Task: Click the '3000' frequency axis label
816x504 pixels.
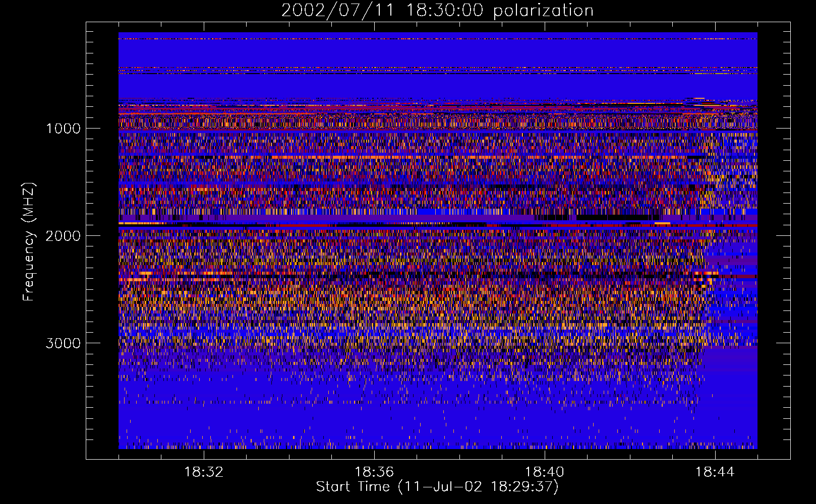Action: (x=63, y=343)
